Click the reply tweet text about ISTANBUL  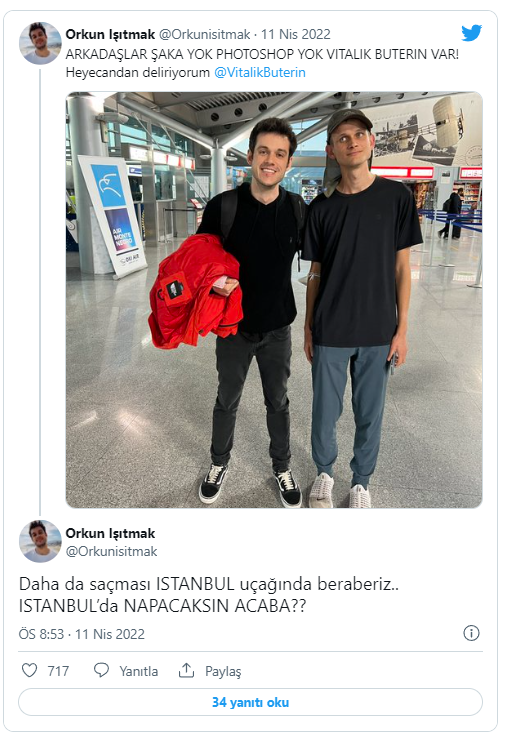point(209,595)
